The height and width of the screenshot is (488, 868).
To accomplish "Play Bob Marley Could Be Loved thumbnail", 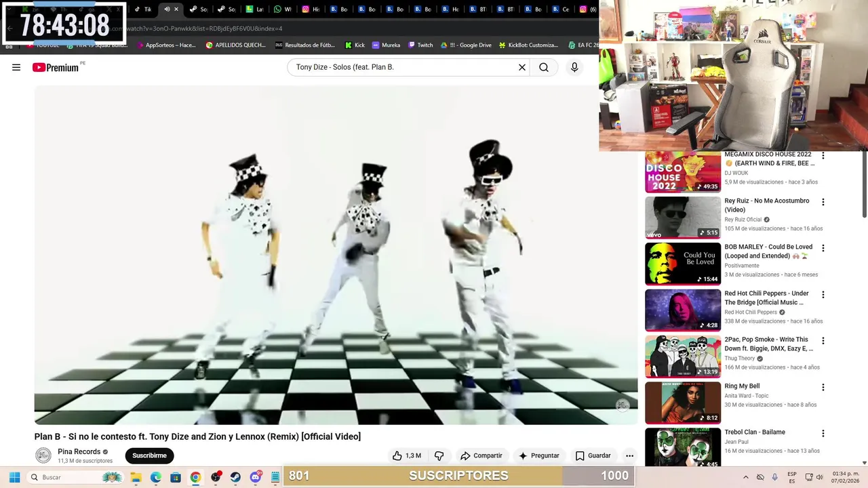I will pyautogui.click(x=683, y=264).
